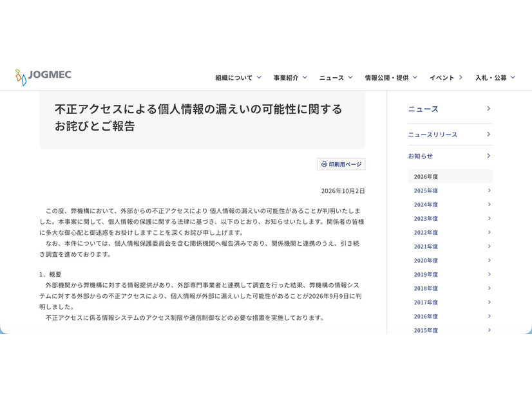Expand the chevron next to 事業紹介
Viewport: 532px width, 399px height.
point(305,77)
